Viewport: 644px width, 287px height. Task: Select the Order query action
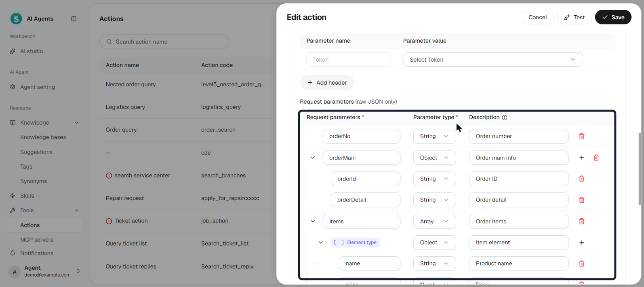tap(121, 130)
